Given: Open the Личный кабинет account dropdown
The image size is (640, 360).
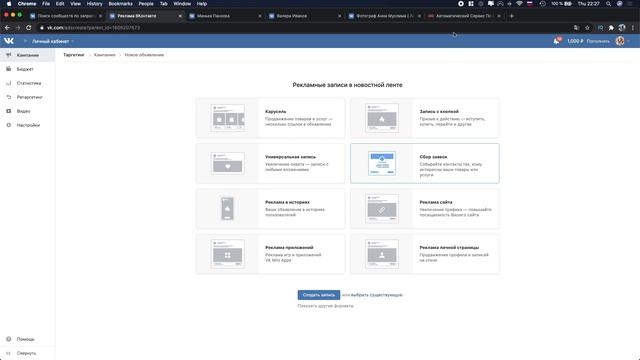Looking at the screenshot, I should [x=53, y=41].
